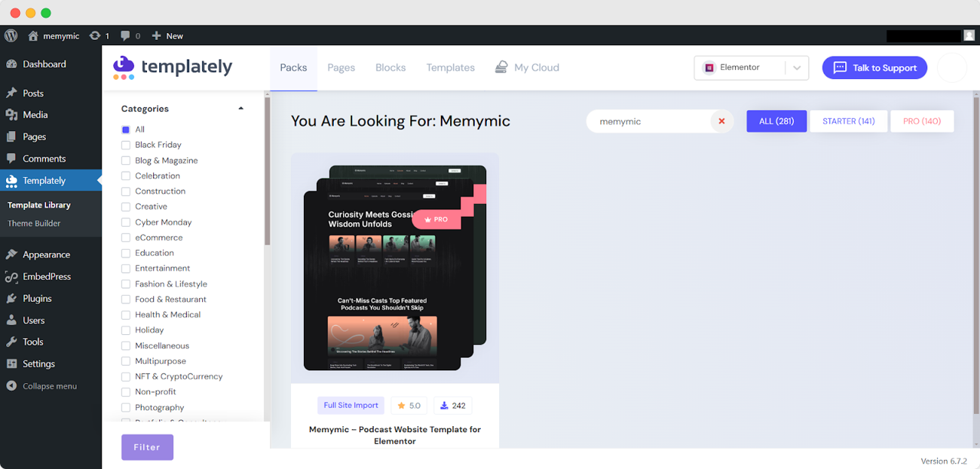Image resolution: width=980 pixels, height=469 pixels.
Task: Filter by PRO (140) templates
Action: click(x=922, y=121)
